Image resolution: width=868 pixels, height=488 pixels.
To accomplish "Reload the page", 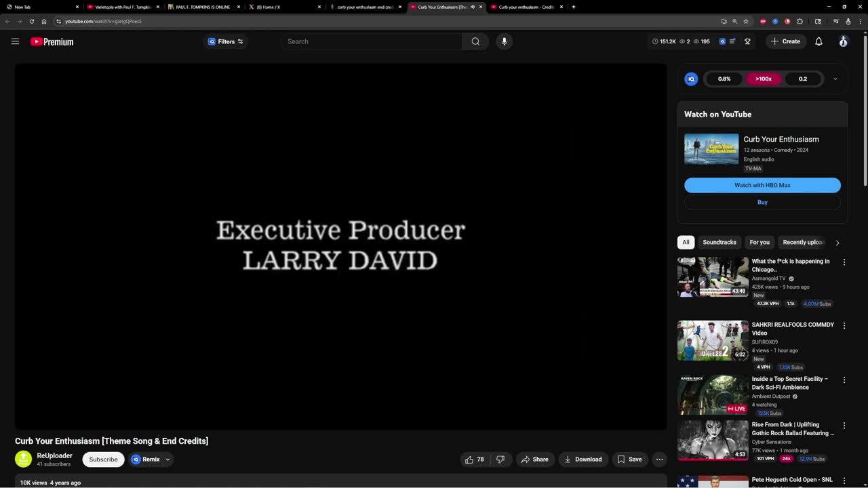I will [31, 21].
